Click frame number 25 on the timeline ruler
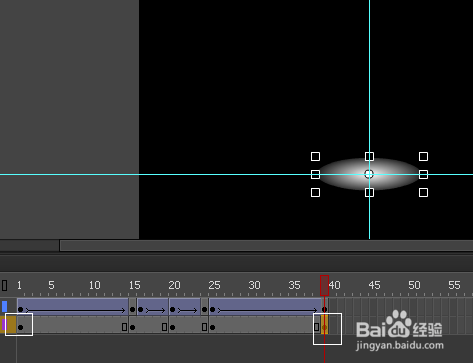This screenshot has height=363, width=473. tap(214, 285)
